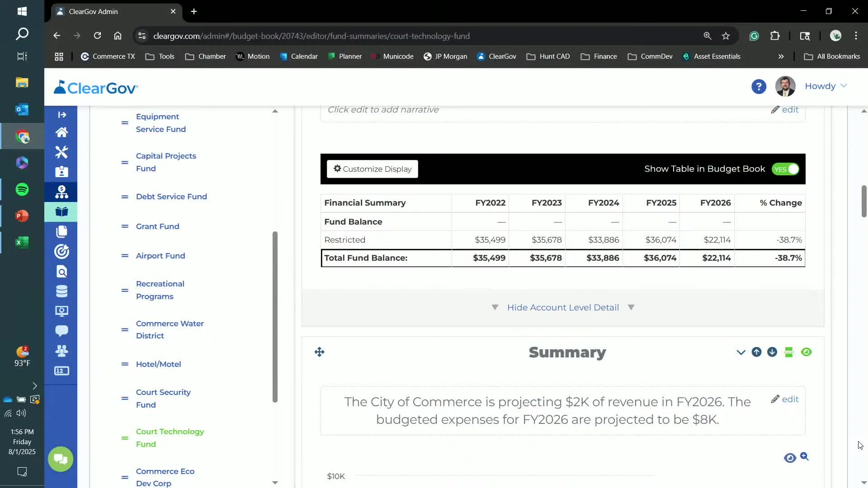Click the blue help question mark icon
This screenshot has height=488, width=868.
coord(759,86)
